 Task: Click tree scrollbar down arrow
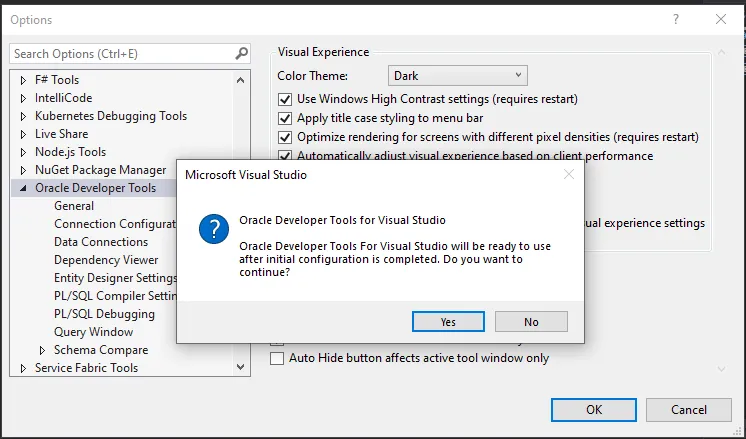tap(240, 367)
